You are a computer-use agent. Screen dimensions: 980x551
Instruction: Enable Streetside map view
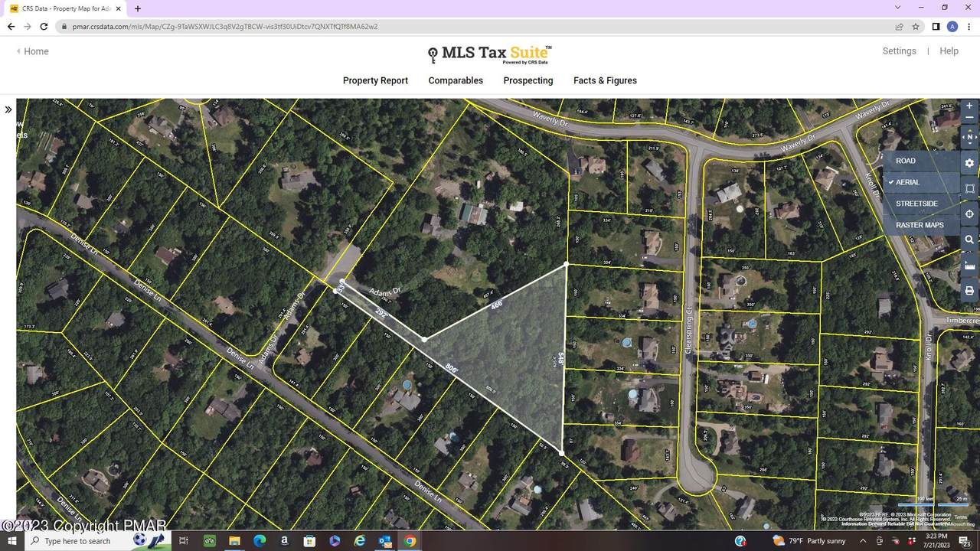click(x=916, y=204)
